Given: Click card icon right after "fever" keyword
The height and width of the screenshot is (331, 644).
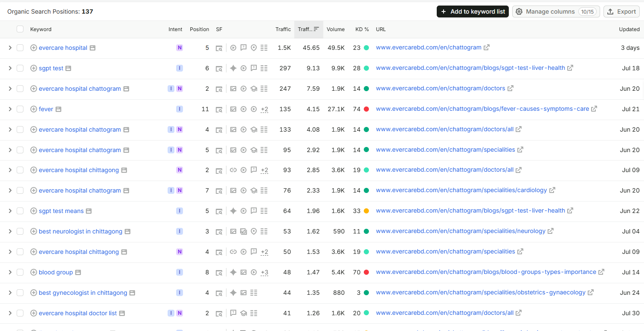Looking at the screenshot, I should tap(58, 109).
